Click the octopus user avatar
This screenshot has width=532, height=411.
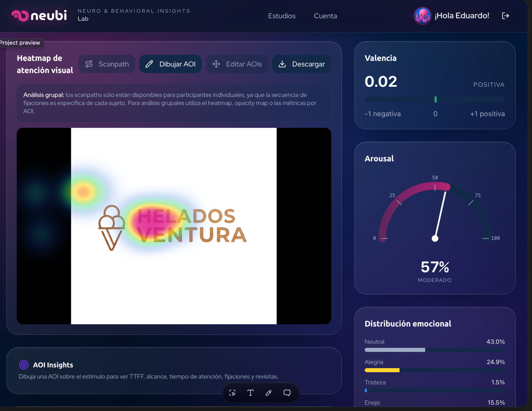pyautogui.click(x=422, y=16)
